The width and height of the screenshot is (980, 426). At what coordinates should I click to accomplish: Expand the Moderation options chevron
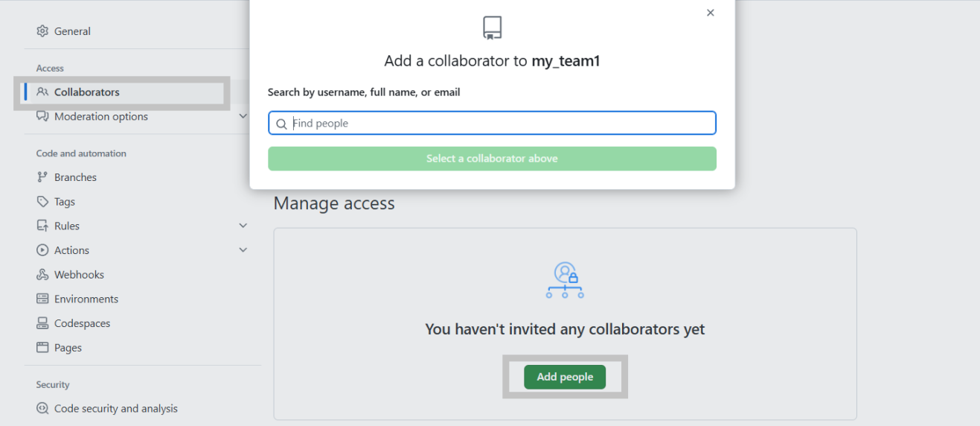243,116
